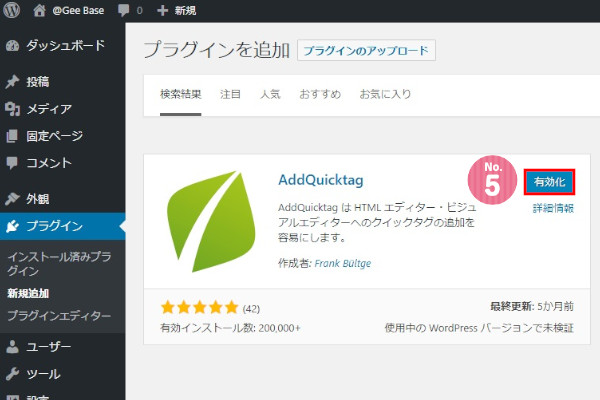Open the 新規 menu in admin bar
600x400 pixels.
[x=186, y=10]
